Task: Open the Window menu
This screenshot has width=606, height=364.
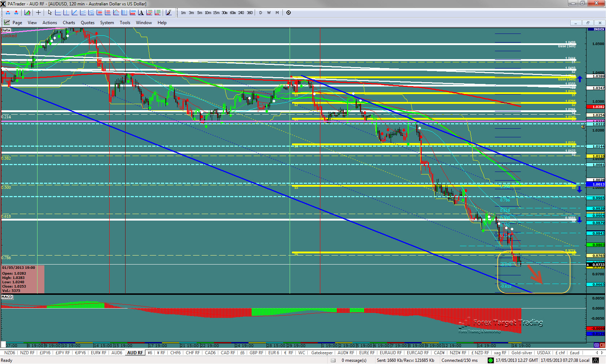Action: [x=144, y=22]
